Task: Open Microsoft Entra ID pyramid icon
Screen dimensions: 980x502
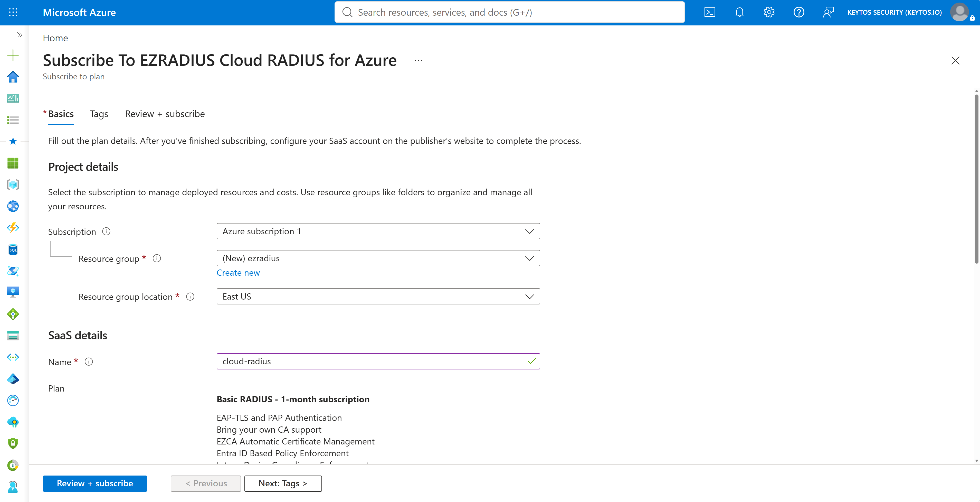Action: point(13,379)
